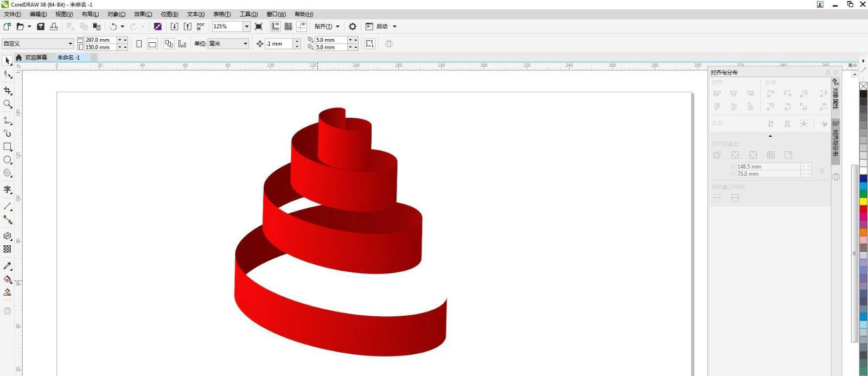This screenshot has width=868, height=376.
Task: Select the Crop tool
Action: coord(8,91)
